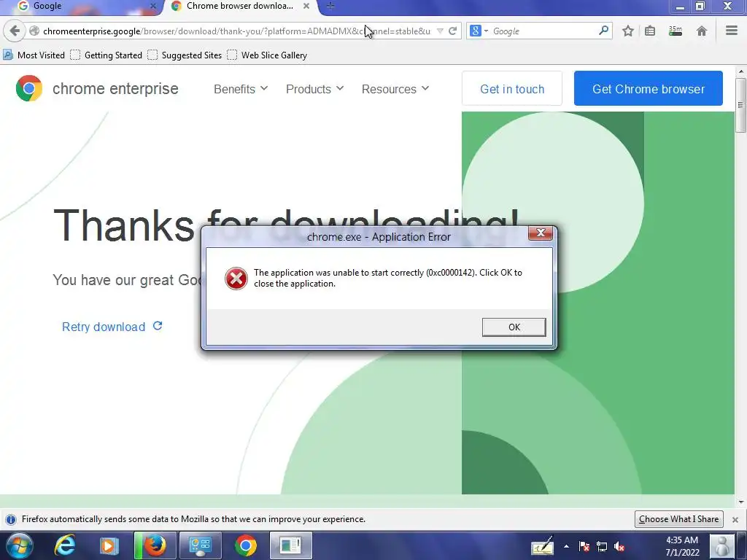Close the chrome.exe Application Error dialog
The image size is (747, 560).
[x=541, y=233]
